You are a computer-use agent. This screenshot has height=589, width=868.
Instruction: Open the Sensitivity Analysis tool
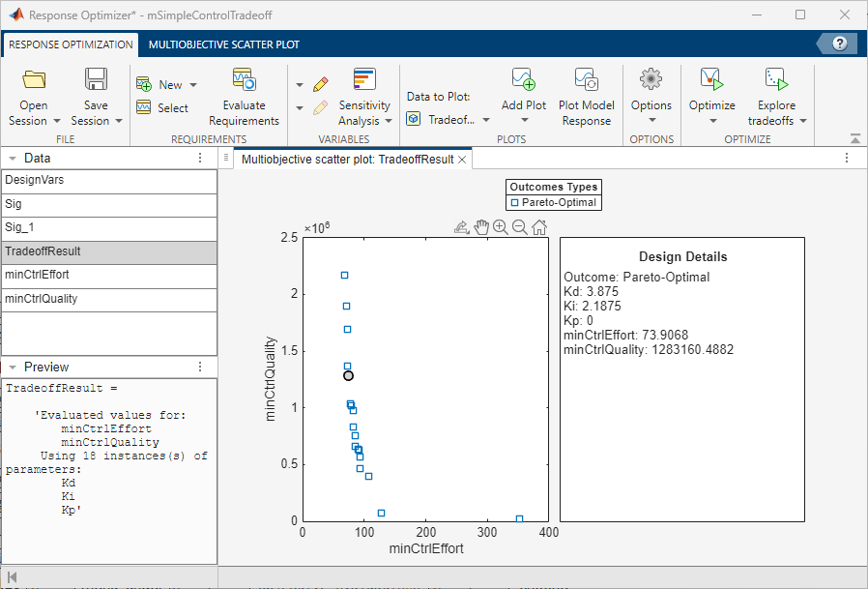(x=364, y=81)
